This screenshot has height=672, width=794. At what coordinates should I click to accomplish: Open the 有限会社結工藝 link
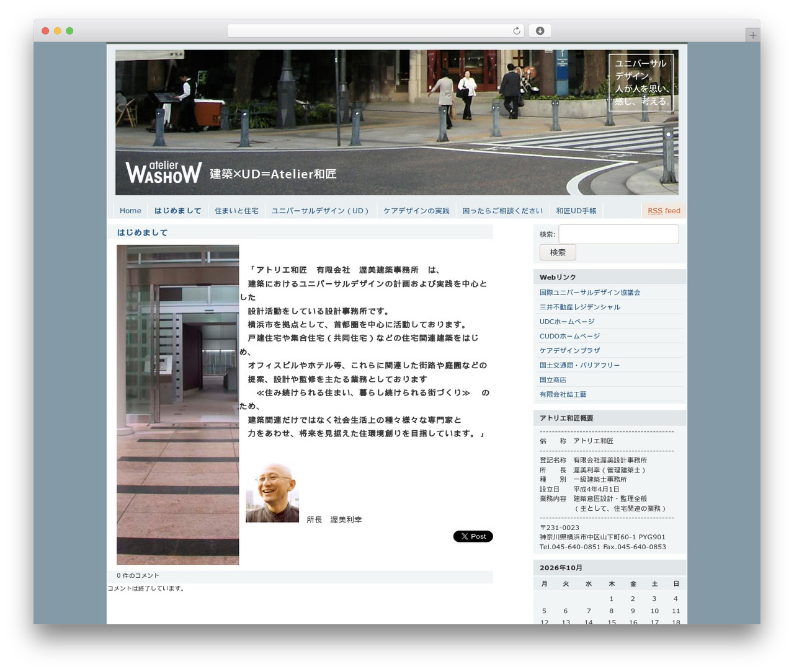coord(563,394)
